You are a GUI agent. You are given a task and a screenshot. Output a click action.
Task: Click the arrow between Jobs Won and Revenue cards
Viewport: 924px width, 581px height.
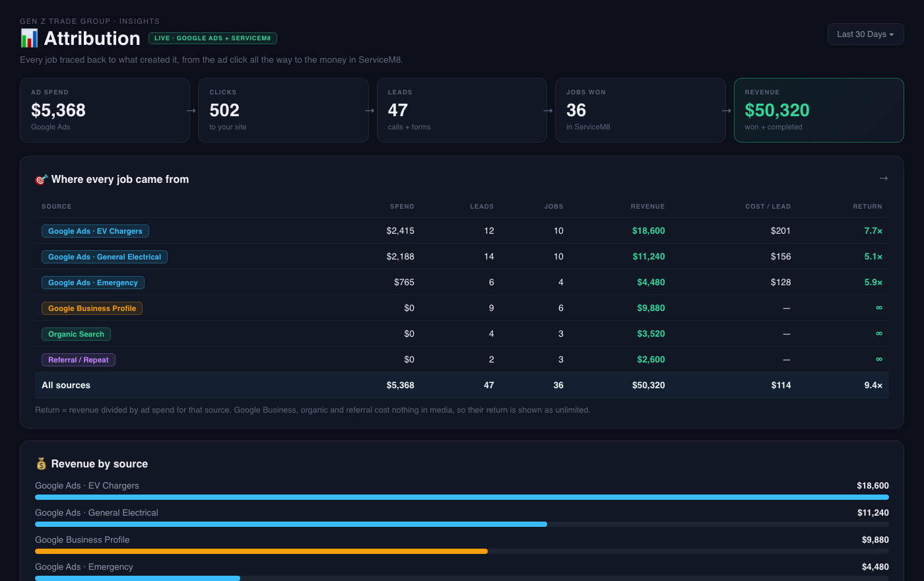pos(727,110)
